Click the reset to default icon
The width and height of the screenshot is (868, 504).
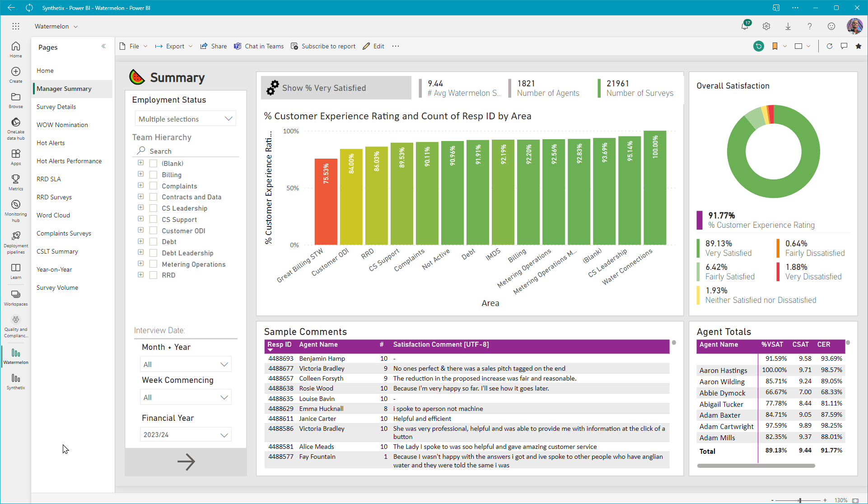point(759,46)
